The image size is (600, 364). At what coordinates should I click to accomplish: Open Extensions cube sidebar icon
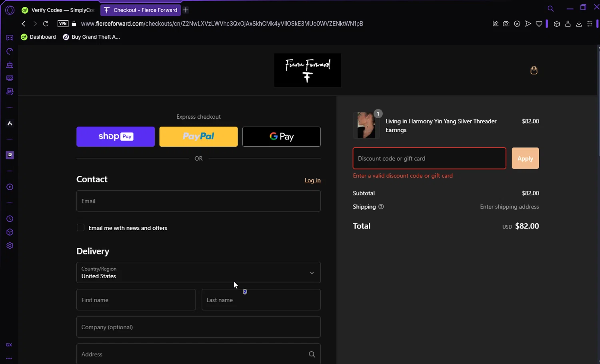[x=10, y=232]
